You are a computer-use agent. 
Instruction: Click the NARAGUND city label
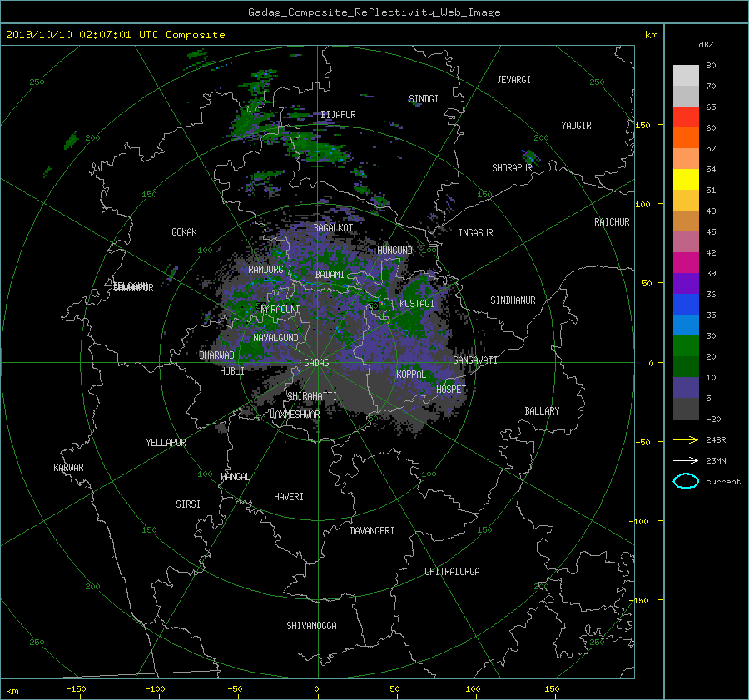tap(281, 310)
